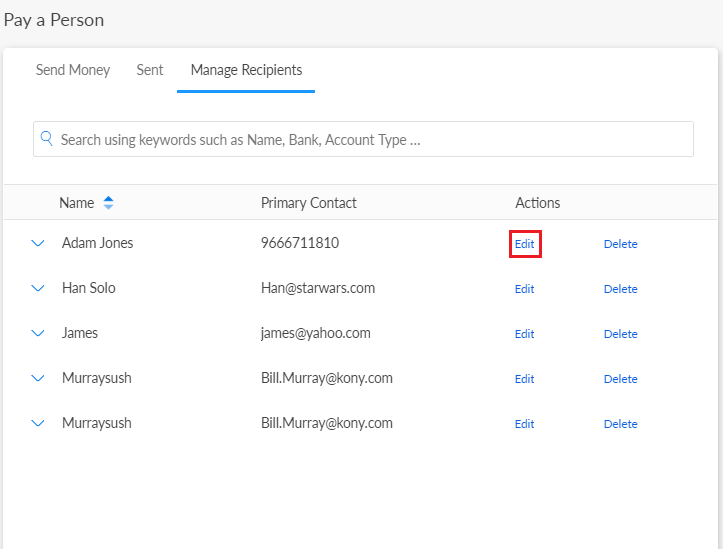
Task: Click the magnifying glass search icon
Action: point(46,139)
